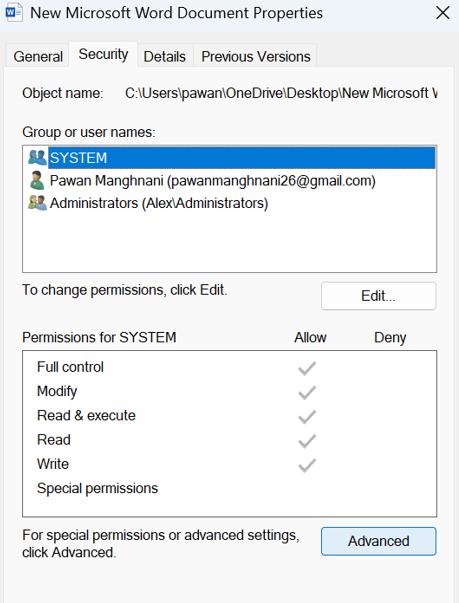The width and height of the screenshot is (459, 603).
Task: Click the Read Allow checkmark
Action: click(307, 441)
